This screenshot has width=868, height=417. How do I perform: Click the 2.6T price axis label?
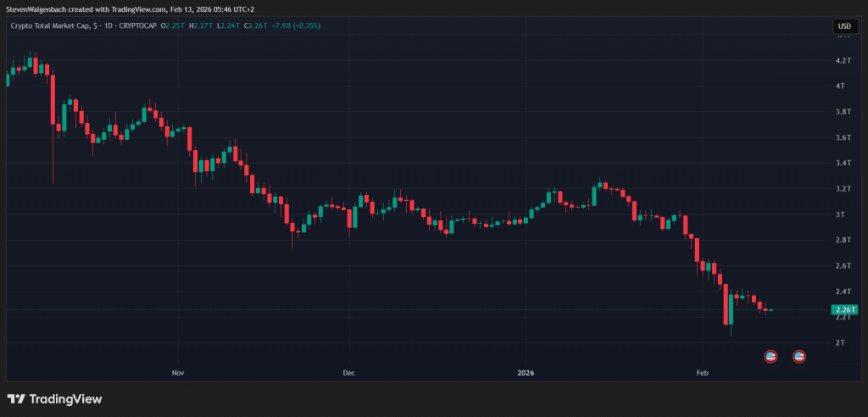pyautogui.click(x=843, y=266)
